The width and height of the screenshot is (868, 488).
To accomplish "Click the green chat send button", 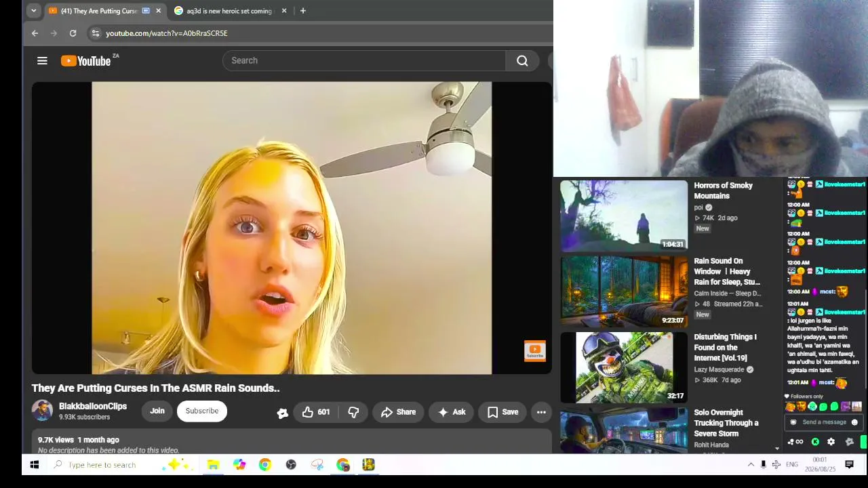I will pyautogui.click(x=864, y=442).
